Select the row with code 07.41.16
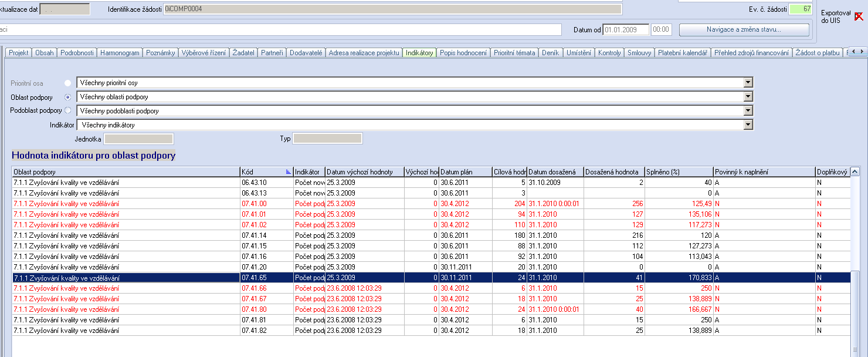868x357 pixels. [431, 257]
